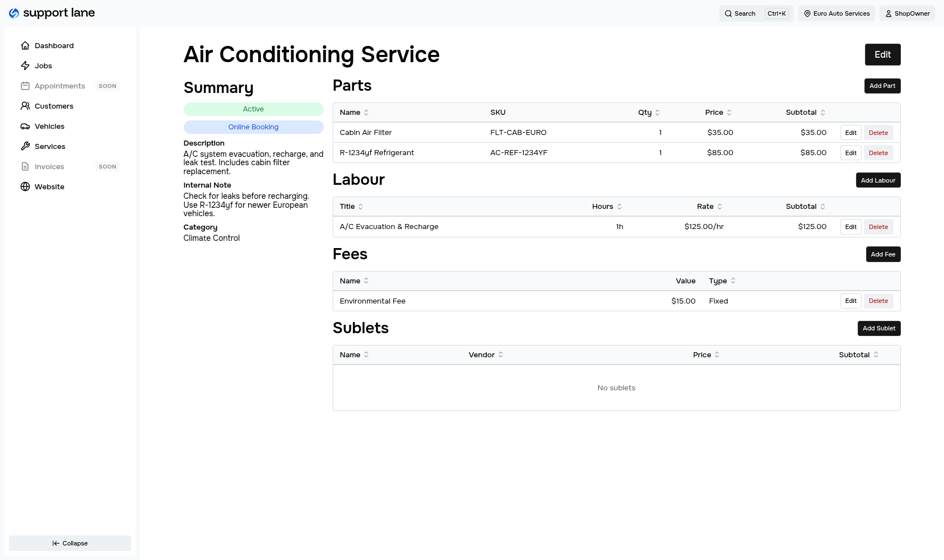
Task: Click the support lane logo
Action: [51, 12]
